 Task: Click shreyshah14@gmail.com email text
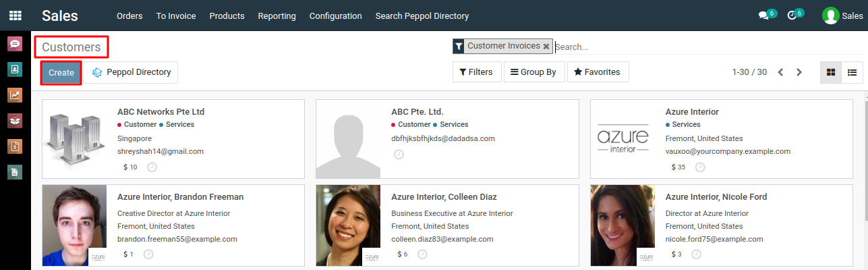tap(161, 151)
